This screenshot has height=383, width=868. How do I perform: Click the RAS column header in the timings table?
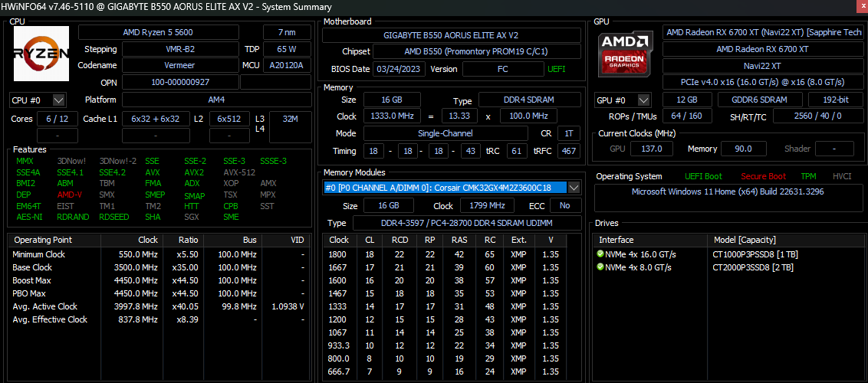tap(459, 240)
